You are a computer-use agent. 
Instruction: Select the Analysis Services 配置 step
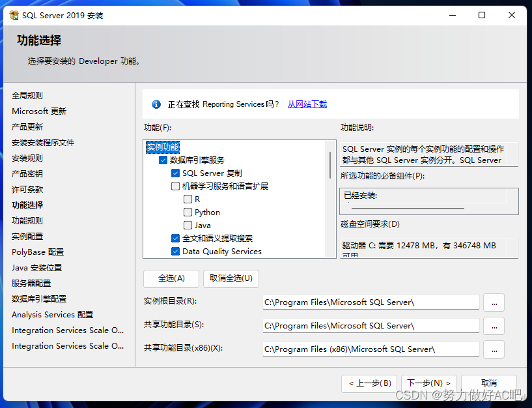click(x=52, y=315)
